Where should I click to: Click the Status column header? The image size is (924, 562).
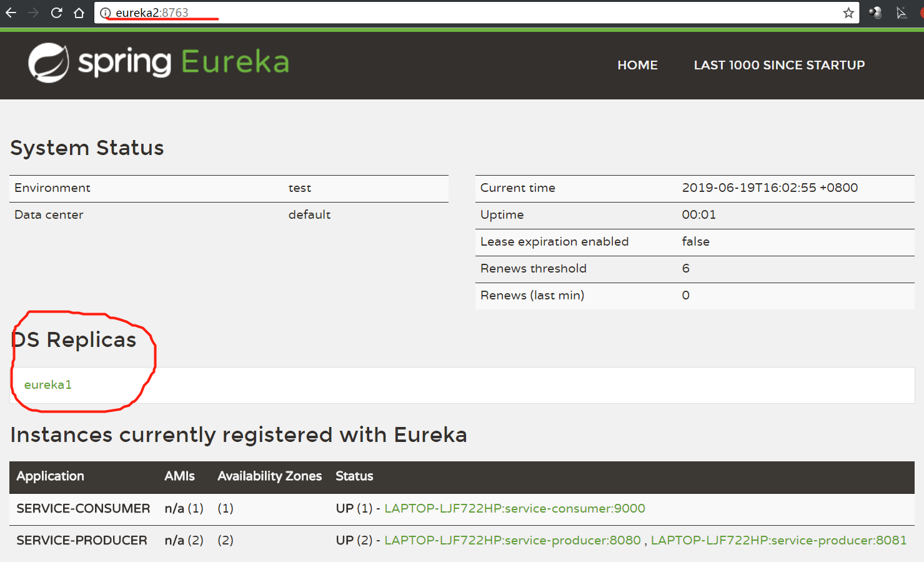click(354, 476)
